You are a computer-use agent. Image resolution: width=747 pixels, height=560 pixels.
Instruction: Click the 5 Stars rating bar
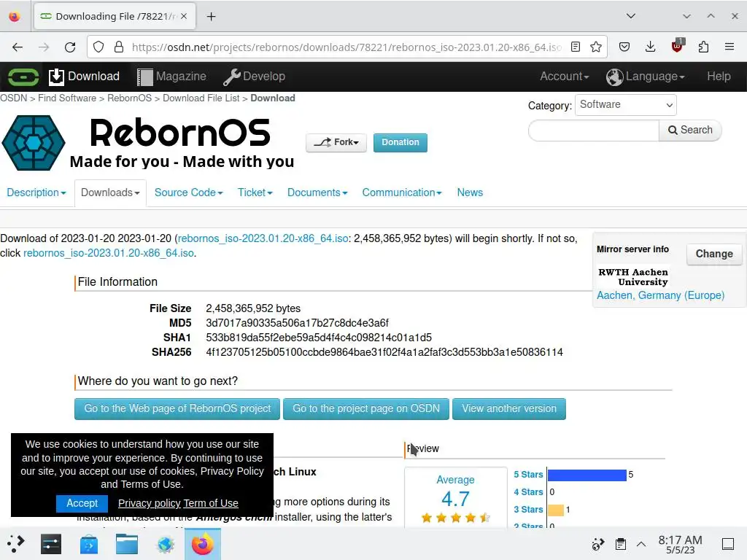tap(587, 475)
